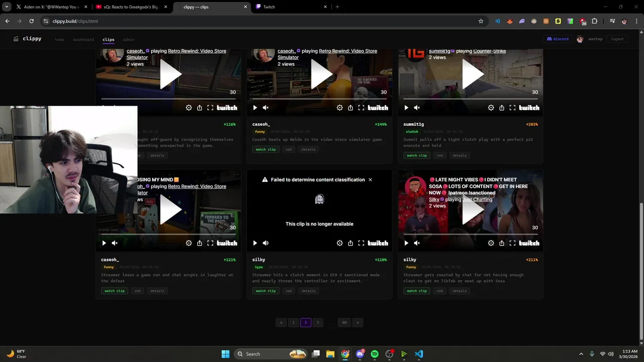Click the Windows taskbar search box

click(271, 354)
